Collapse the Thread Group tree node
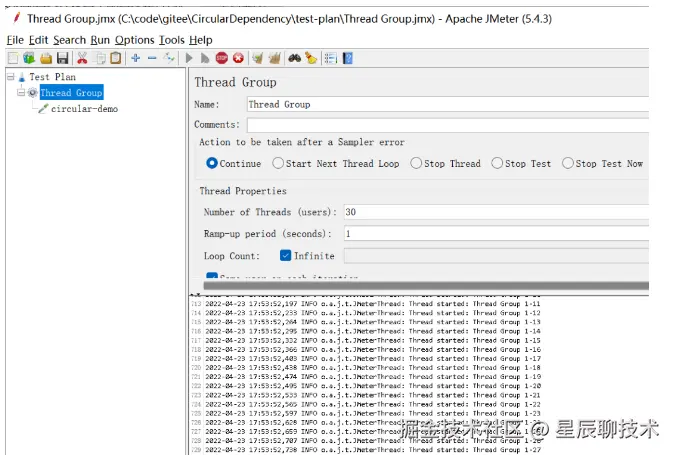Screen dimensions: 674x455 pyautogui.click(x=20, y=92)
